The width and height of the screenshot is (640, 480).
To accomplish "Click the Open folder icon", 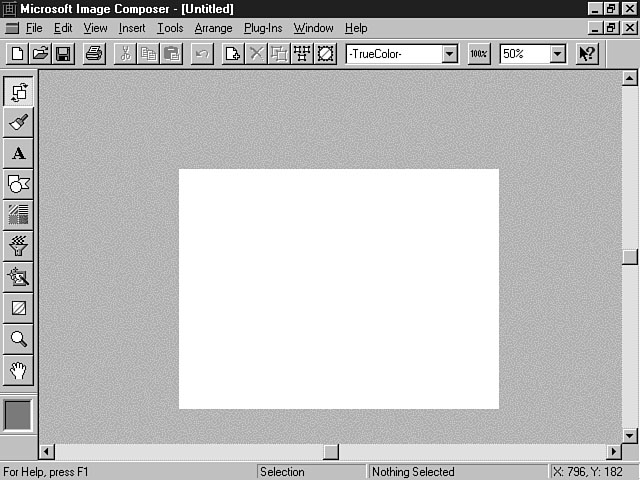I will (40, 54).
